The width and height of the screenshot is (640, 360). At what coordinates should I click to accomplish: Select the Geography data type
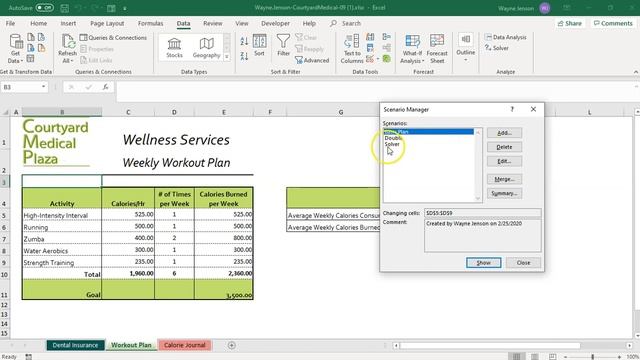pyautogui.click(x=206, y=48)
